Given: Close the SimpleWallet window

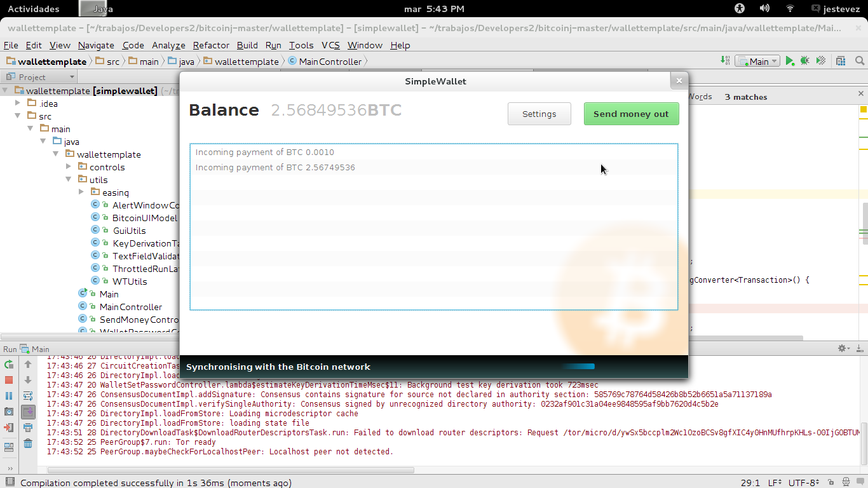Looking at the screenshot, I should (679, 81).
